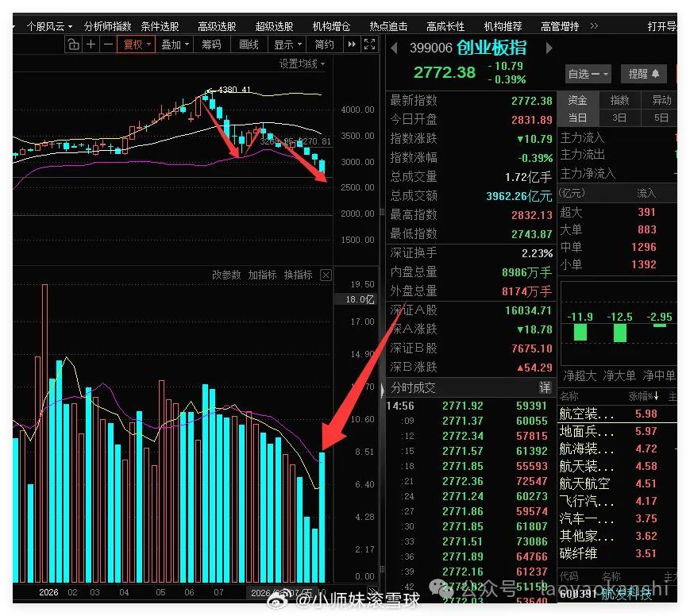Open 高管增持 menu item

coord(560,26)
